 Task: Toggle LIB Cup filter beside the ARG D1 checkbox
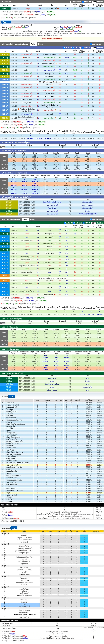tap(75, 223)
